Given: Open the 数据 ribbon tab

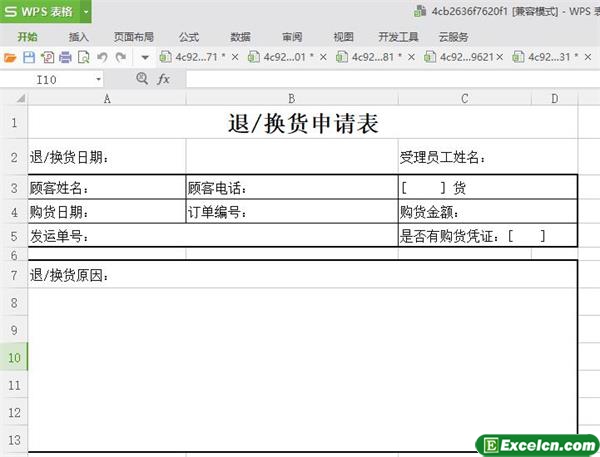Looking at the screenshot, I should pos(240,37).
